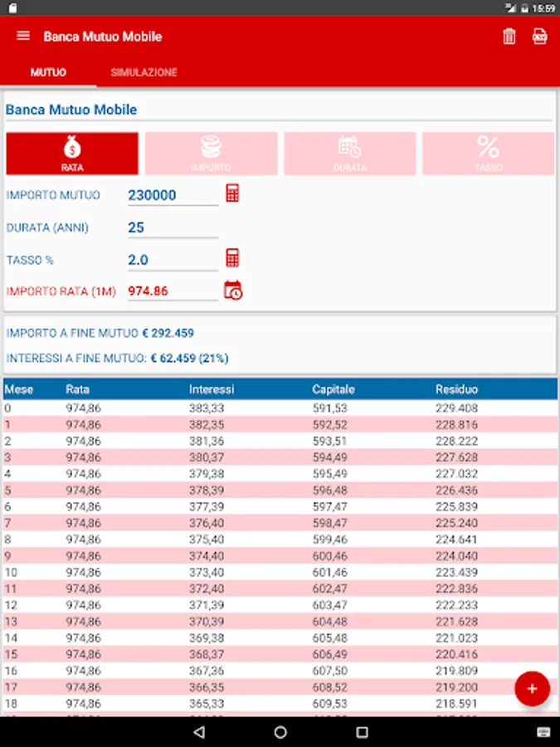
Task: Click the total interest € 62.459 (21%)
Action: click(189, 359)
